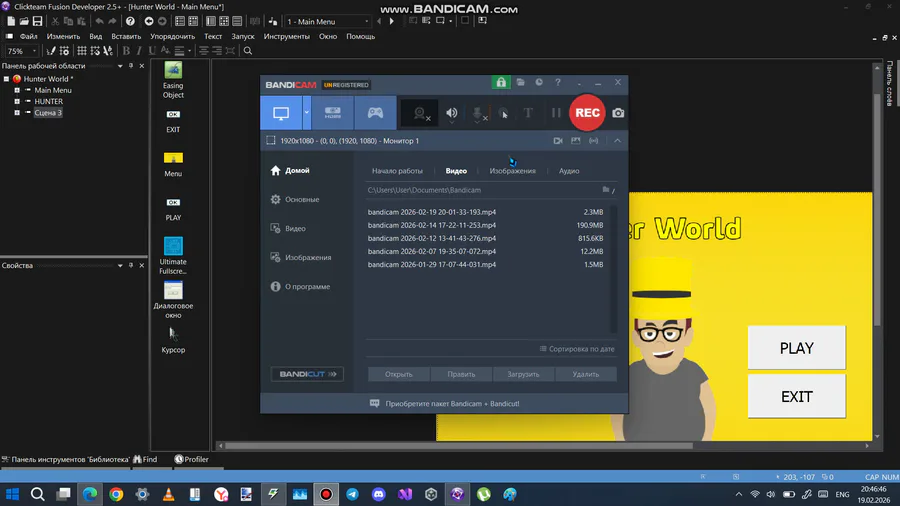
Task: Click the Open file icon in Fusion toolbar
Action: click(24, 21)
